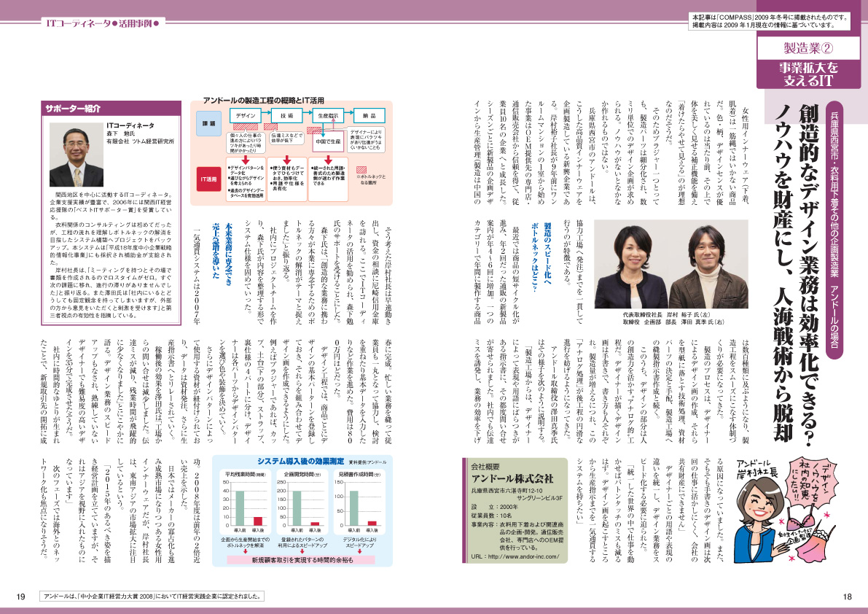Click the "デザインパターンをデータ化" bullet box
This screenshot has width=868, height=614.
pyautogui.click(x=246, y=179)
